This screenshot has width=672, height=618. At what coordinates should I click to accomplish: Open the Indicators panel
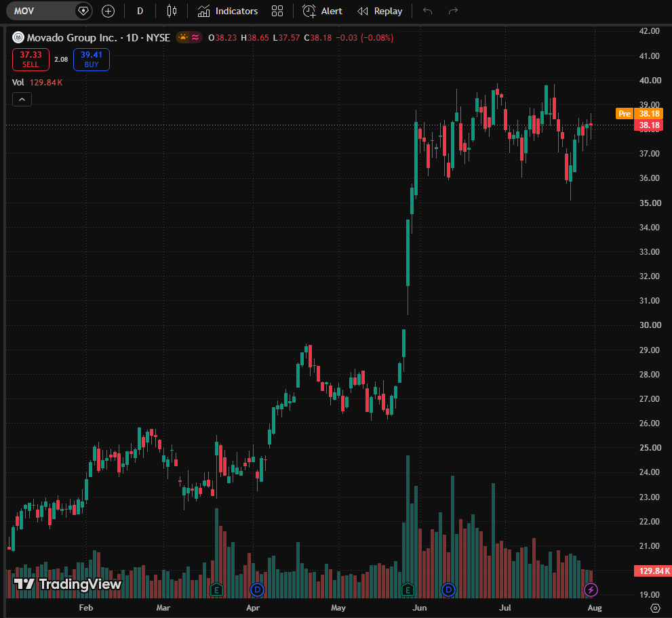[x=228, y=11]
